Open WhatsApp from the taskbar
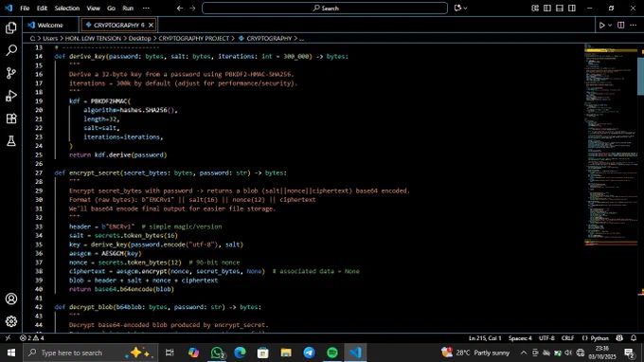 pyautogui.click(x=217, y=353)
